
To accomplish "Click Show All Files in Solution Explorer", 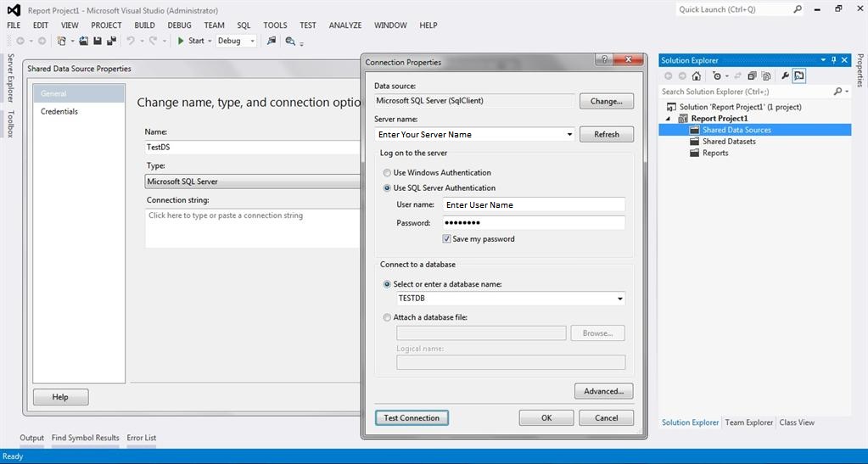I will pos(766,75).
